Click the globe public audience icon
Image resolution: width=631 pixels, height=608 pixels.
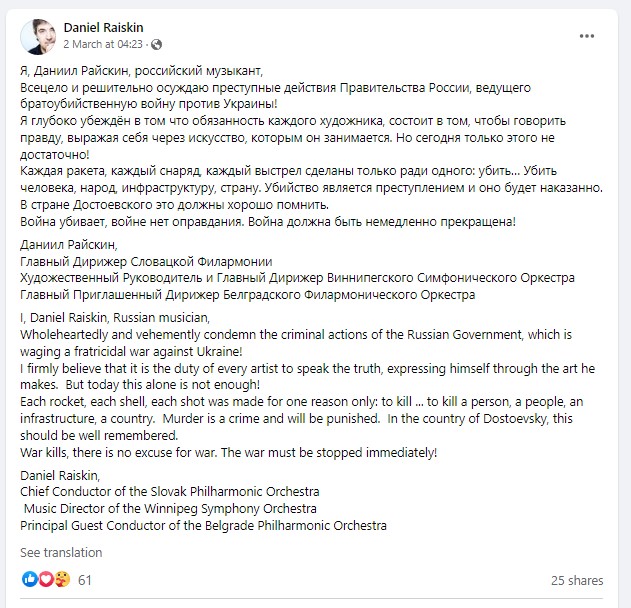(158, 45)
